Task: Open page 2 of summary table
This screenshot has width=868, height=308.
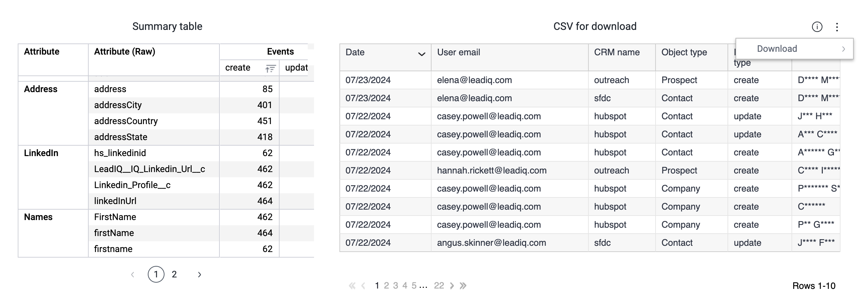Action: coord(174,275)
